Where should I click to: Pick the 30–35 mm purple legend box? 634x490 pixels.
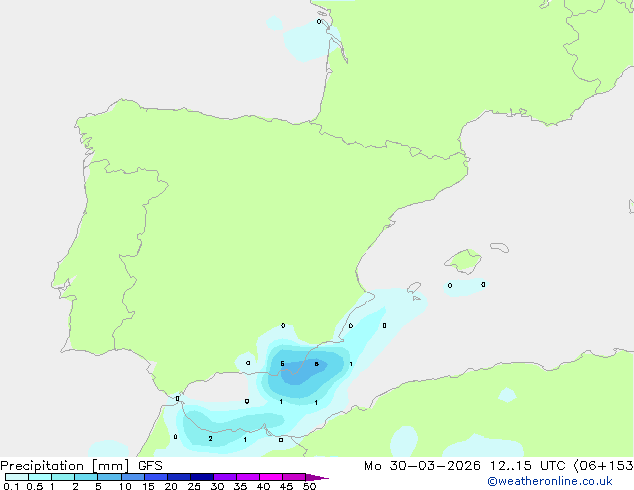(225, 477)
